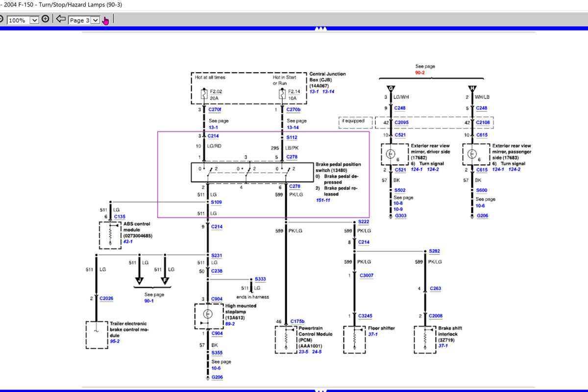Click 'ends in harness' text
The height and width of the screenshot is (392, 588).
(x=252, y=297)
